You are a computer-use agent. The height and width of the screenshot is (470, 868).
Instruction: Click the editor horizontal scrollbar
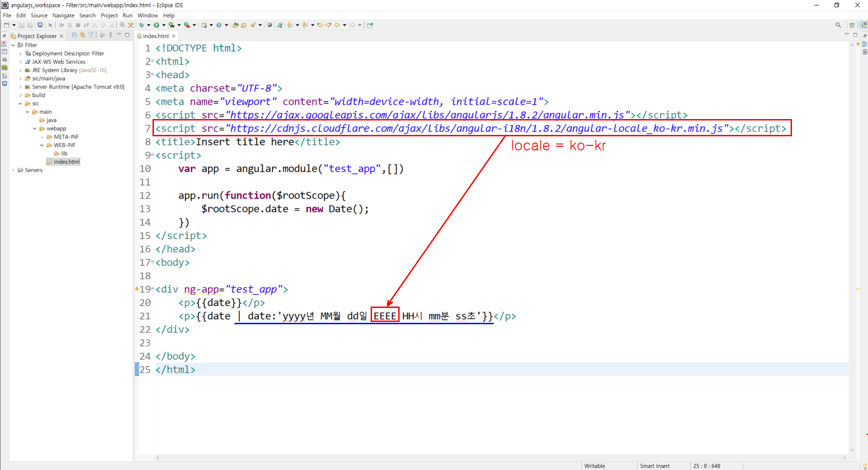(500, 457)
